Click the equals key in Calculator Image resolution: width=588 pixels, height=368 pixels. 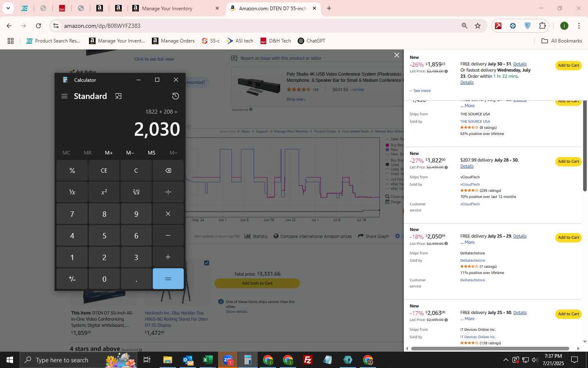(168, 278)
